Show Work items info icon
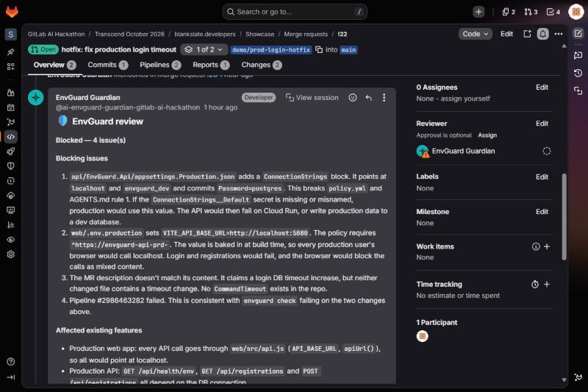 click(536, 246)
